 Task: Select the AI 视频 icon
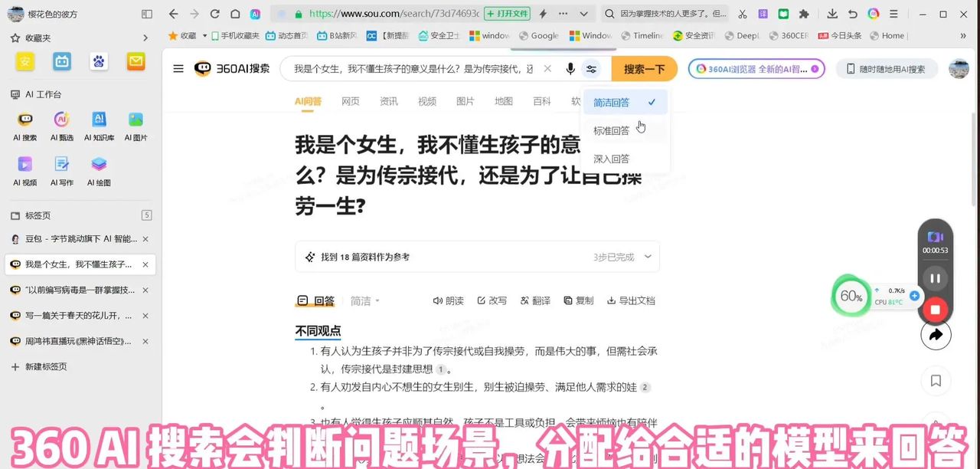point(25,165)
